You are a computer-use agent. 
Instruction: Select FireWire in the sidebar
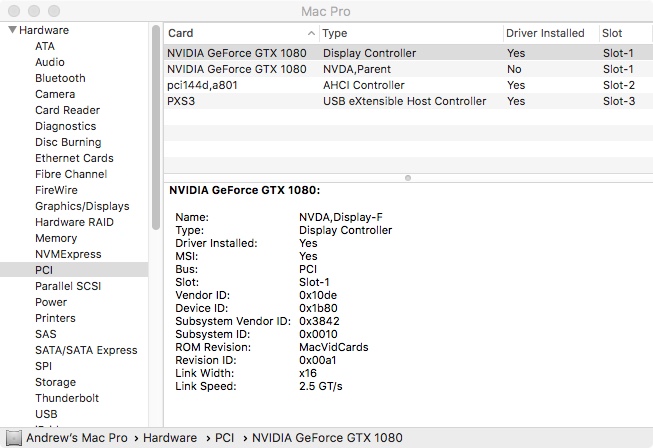pyautogui.click(x=56, y=190)
